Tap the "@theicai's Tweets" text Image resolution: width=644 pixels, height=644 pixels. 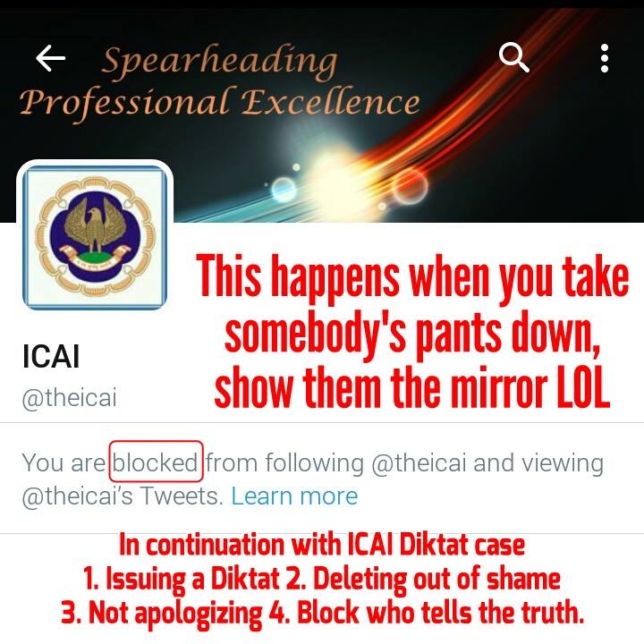(123, 496)
